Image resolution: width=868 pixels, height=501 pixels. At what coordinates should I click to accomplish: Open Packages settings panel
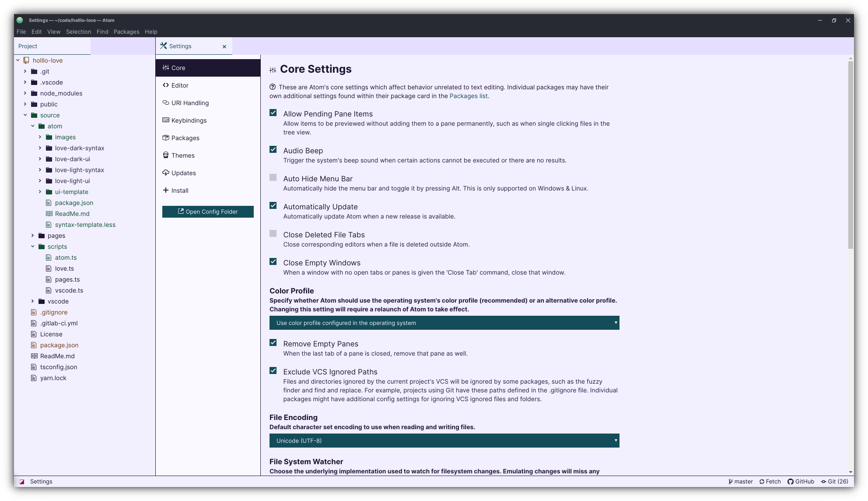185,138
